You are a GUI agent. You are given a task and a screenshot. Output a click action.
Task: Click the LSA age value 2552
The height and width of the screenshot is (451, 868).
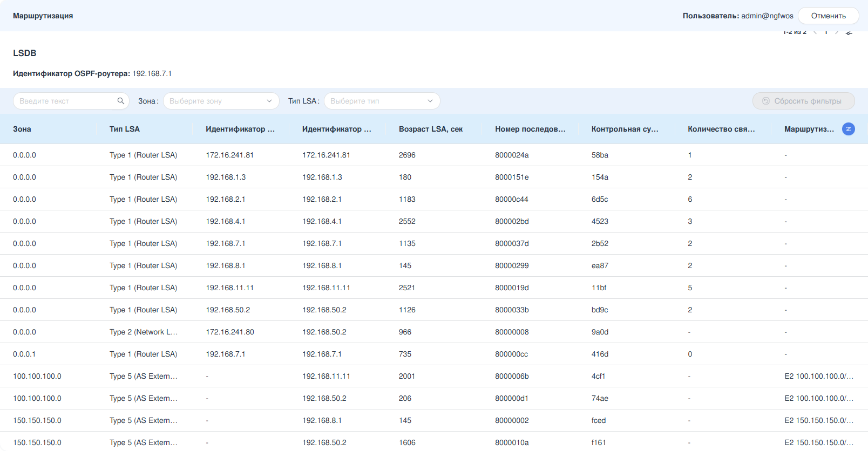point(407,221)
